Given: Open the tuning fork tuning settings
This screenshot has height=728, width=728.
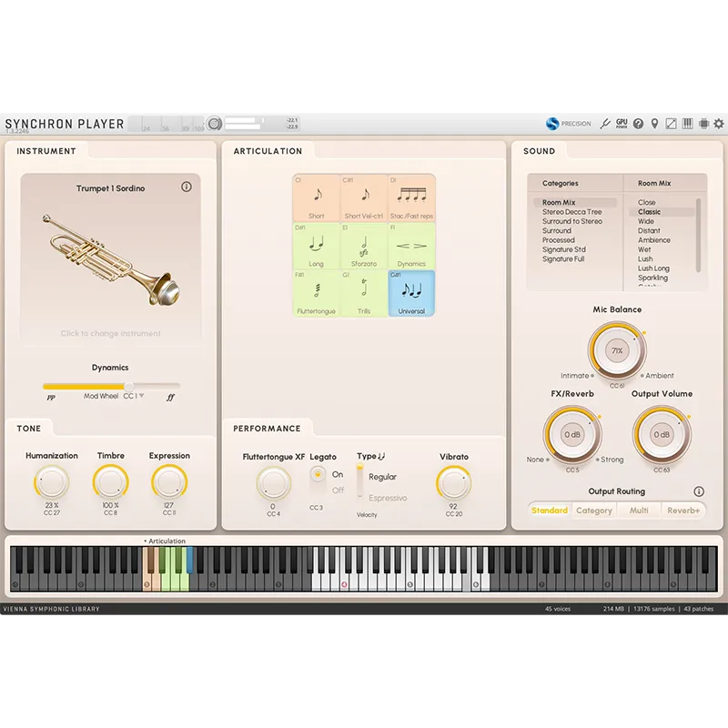Looking at the screenshot, I should (x=604, y=124).
